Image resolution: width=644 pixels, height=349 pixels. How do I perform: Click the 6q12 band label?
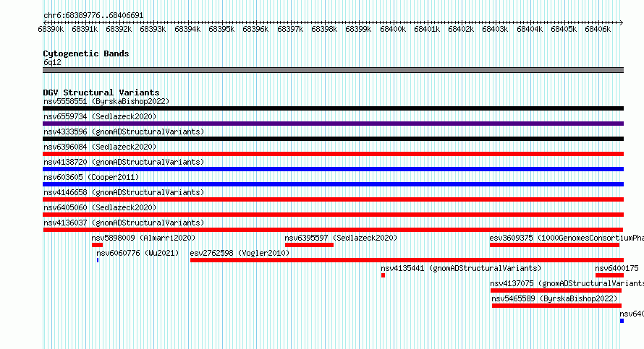point(52,62)
